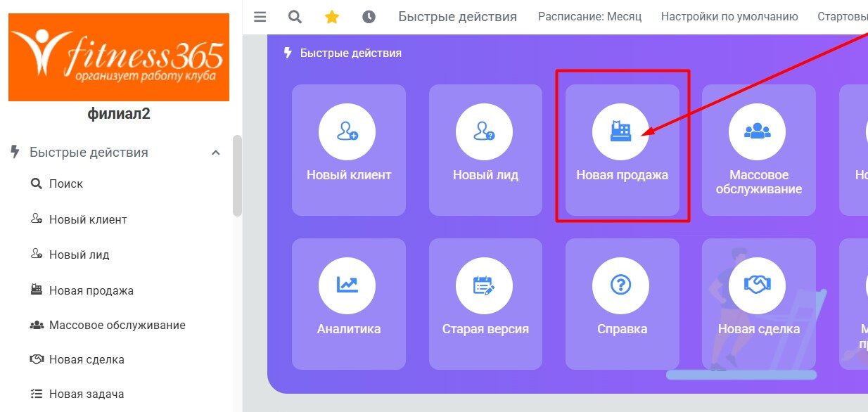Click the sidebar vertical scrollbar
Screen dimensions: 868x412
(237, 176)
